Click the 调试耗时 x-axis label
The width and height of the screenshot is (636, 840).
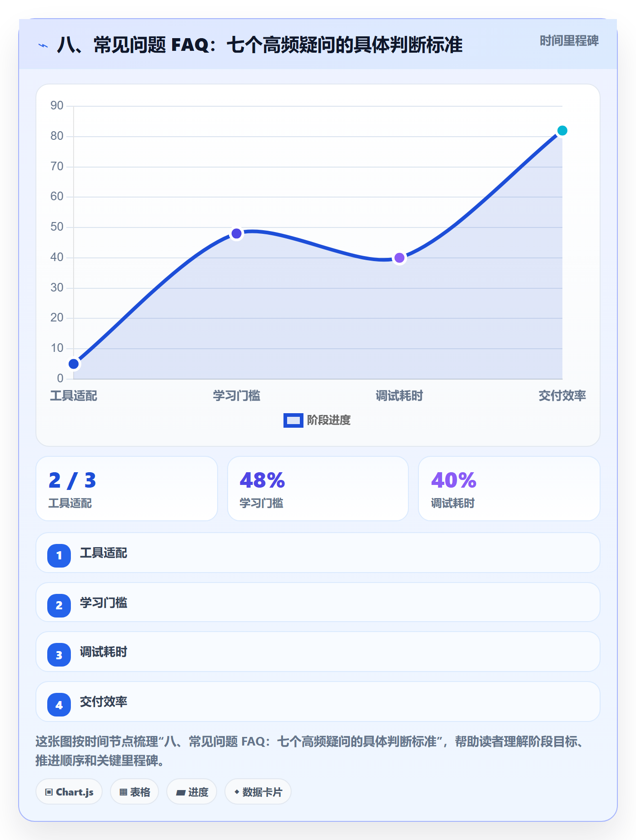(399, 396)
